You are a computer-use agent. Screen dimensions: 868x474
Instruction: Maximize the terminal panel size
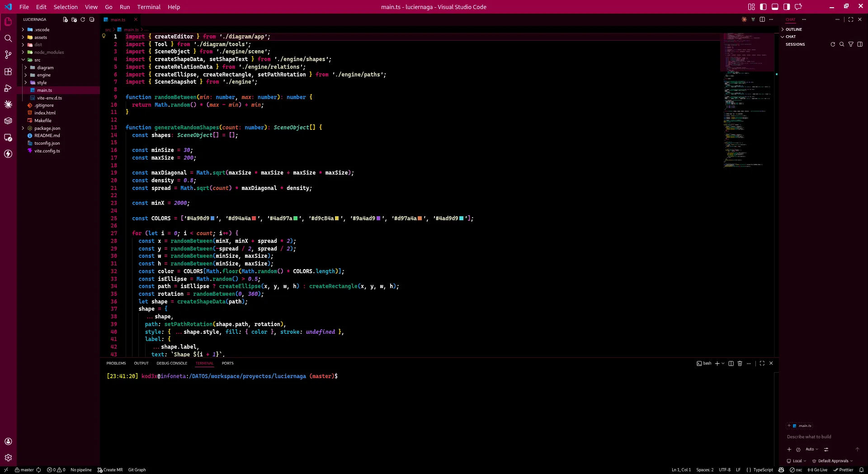pyautogui.click(x=762, y=363)
